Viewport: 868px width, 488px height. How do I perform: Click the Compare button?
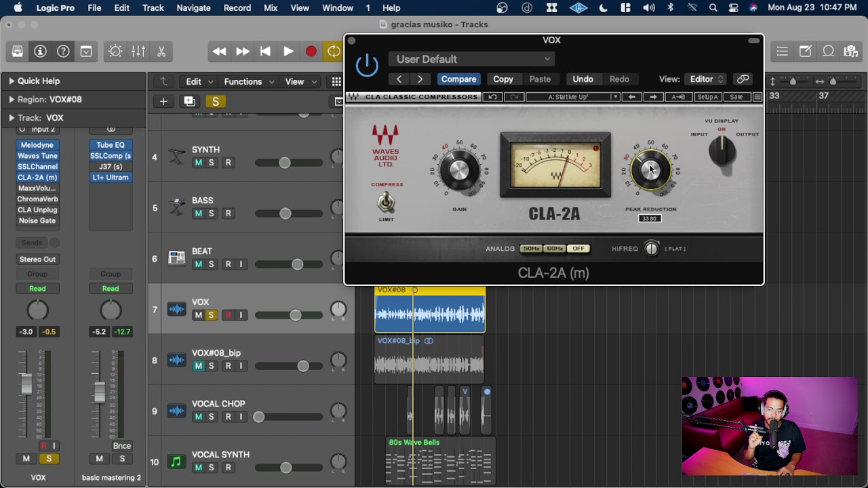coord(458,79)
